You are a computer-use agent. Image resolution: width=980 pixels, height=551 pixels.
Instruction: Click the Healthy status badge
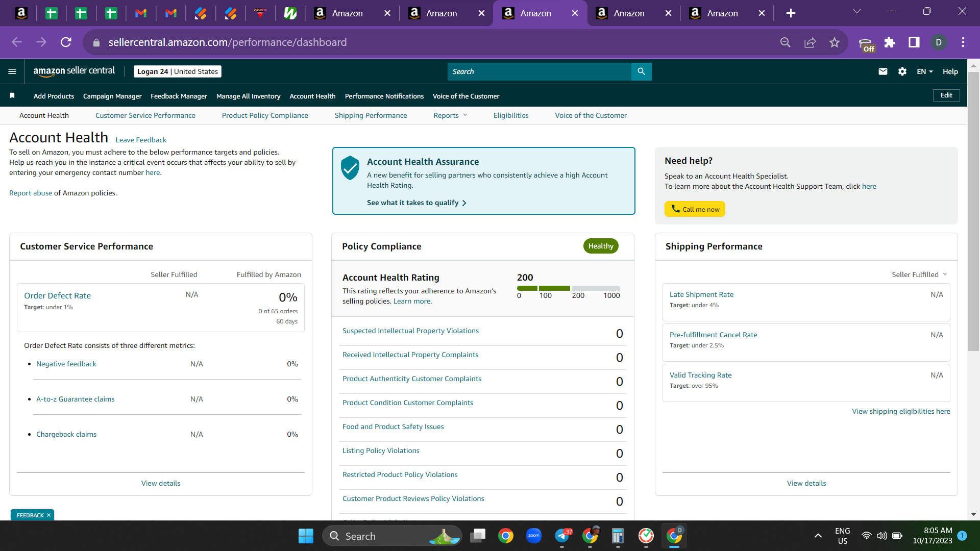coord(601,246)
